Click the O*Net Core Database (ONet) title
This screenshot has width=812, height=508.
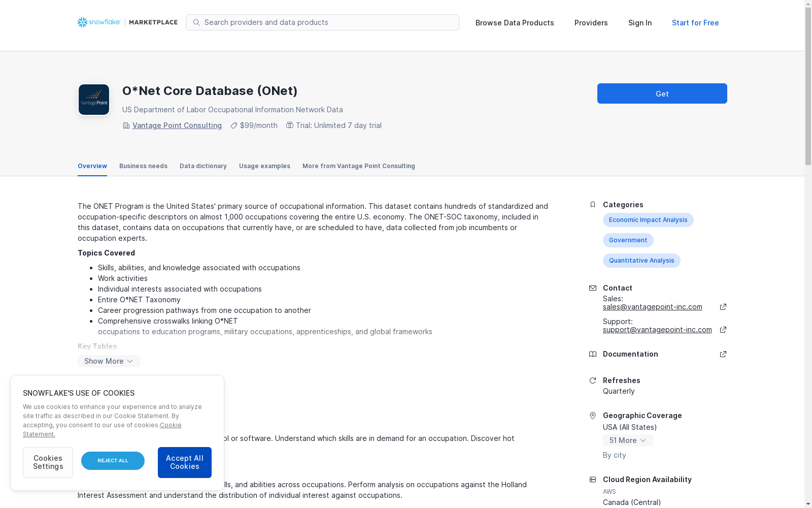(210, 91)
